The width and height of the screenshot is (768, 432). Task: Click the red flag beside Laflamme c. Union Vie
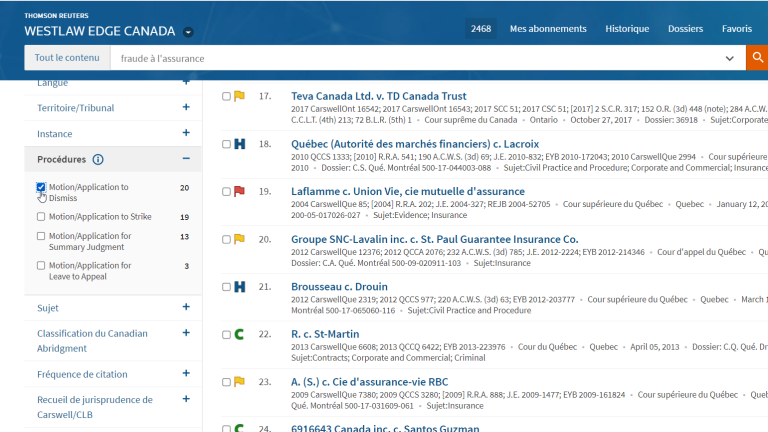[240, 192]
